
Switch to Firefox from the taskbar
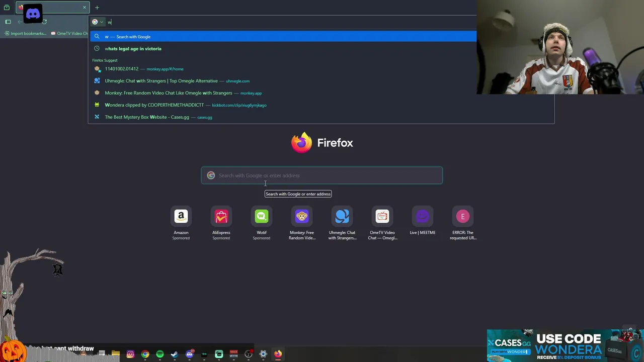pyautogui.click(x=278, y=354)
